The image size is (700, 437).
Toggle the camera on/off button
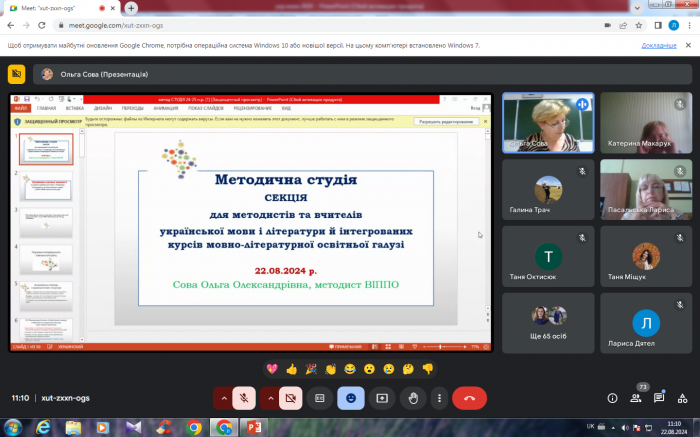[x=291, y=397]
